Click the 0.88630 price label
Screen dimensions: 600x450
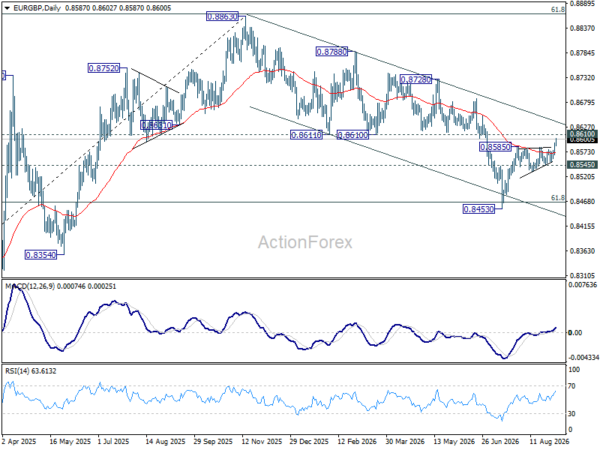point(222,16)
